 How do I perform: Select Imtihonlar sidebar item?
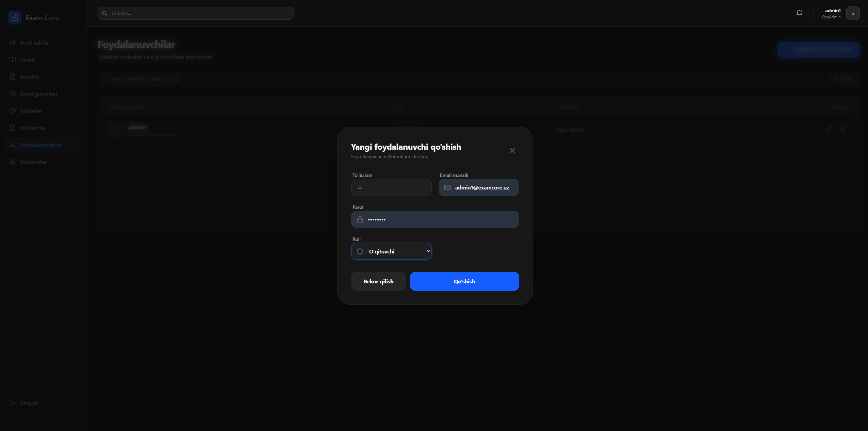(33, 128)
